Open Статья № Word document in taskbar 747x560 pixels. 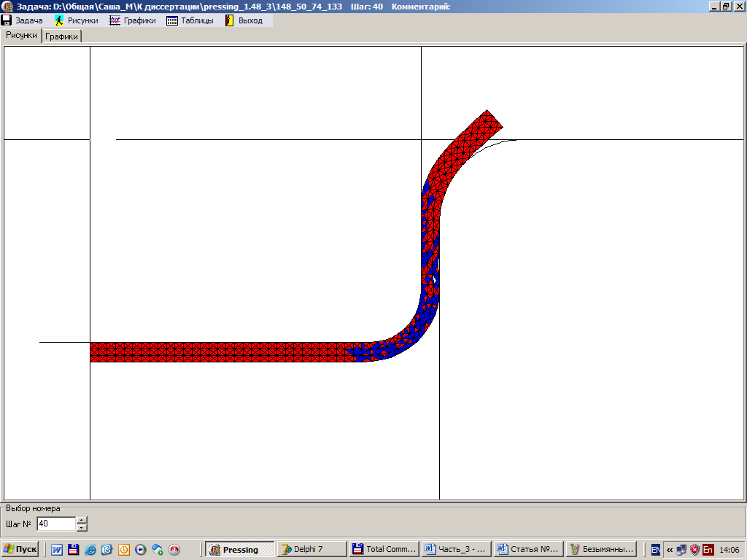[x=527, y=550]
